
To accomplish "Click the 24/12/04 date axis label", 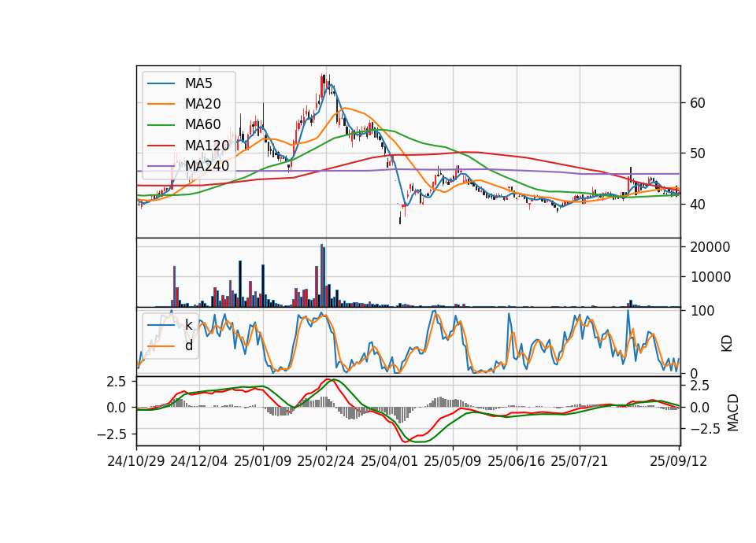I will click(199, 461).
